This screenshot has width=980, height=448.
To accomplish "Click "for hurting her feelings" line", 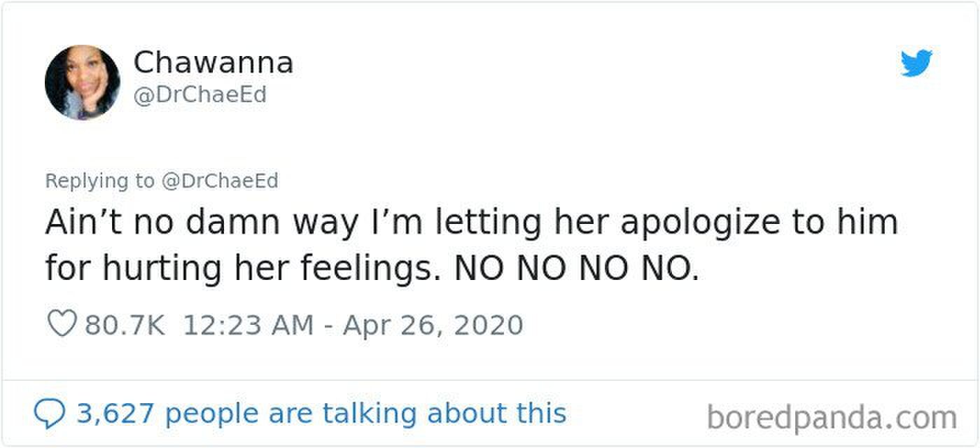I will click(x=244, y=269).
